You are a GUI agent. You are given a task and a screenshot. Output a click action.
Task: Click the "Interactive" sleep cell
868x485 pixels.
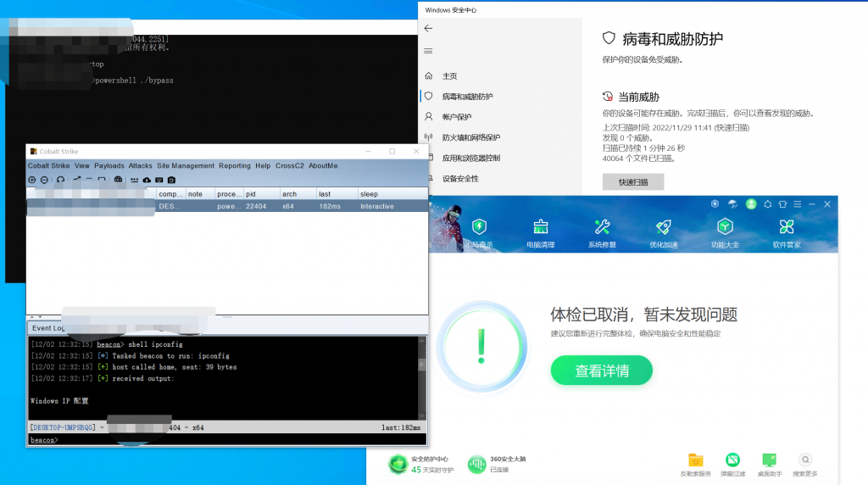pyautogui.click(x=377, y=206)
